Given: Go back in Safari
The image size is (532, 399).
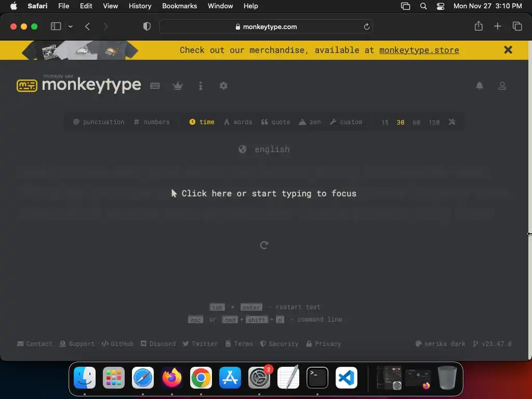Looking at the screenshot, I should click(87, 26).
